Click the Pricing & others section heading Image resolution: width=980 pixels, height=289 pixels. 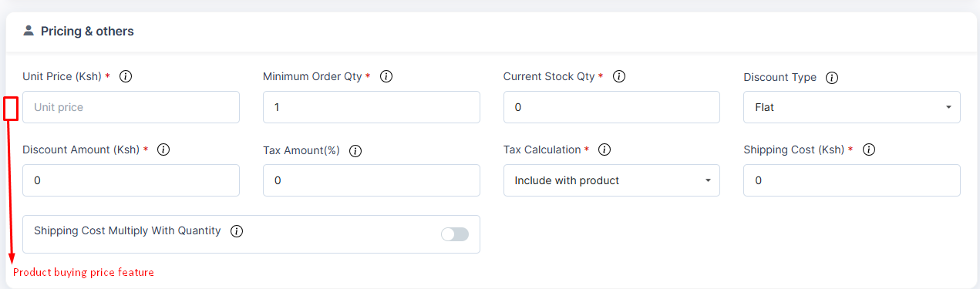[87, 32]
